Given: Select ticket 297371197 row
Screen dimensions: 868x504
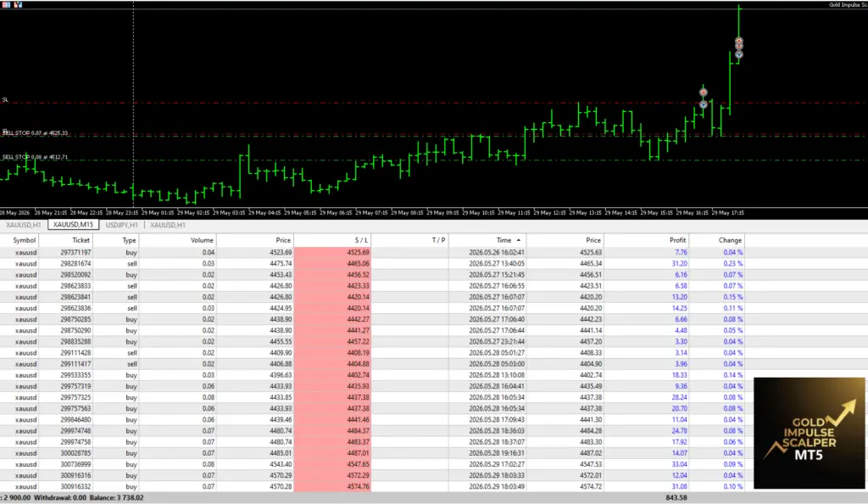Looking at the screenshot, I should point(372,253).
